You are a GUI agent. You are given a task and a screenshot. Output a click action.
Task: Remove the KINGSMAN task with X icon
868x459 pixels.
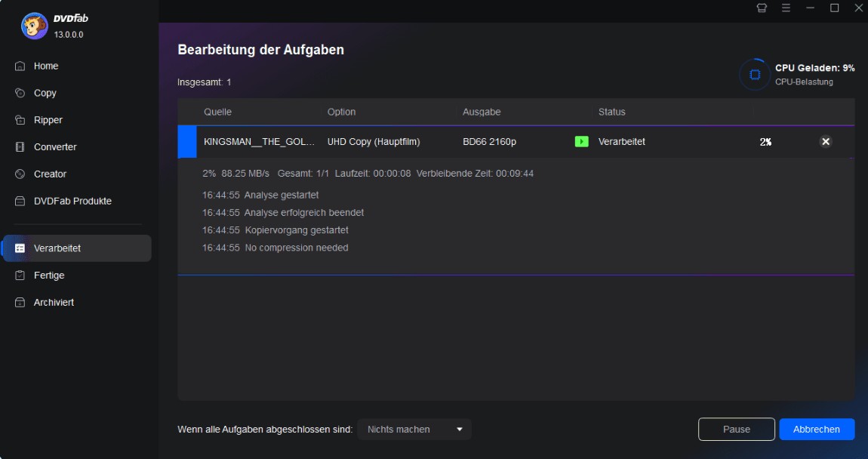coord(826,142)
